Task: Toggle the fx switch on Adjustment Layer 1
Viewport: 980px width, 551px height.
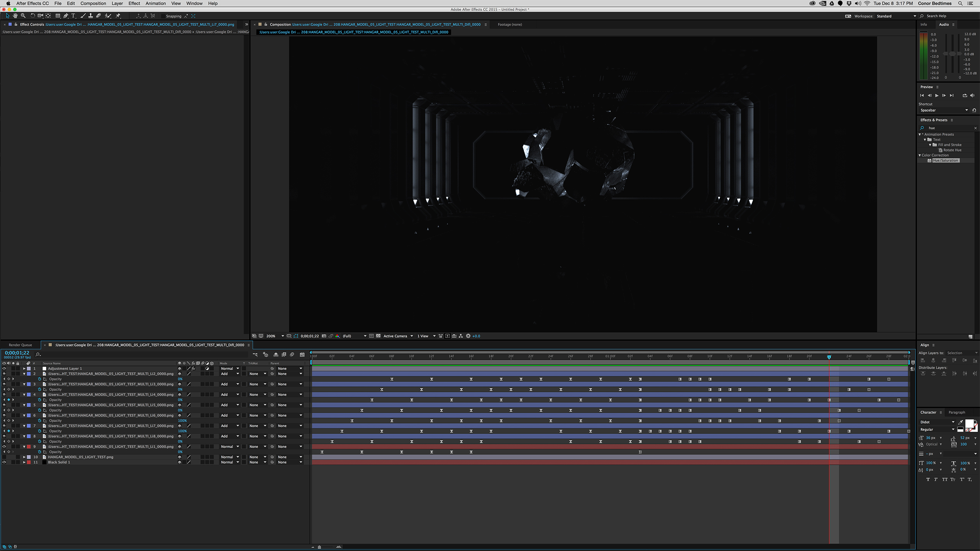Action: [x=193, y=369]
